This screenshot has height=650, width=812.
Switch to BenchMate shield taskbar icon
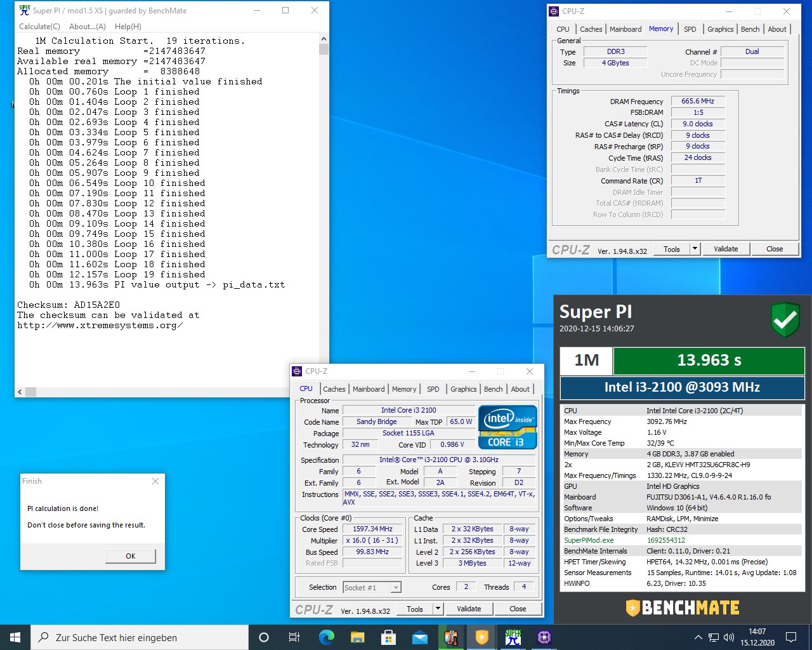482,637
